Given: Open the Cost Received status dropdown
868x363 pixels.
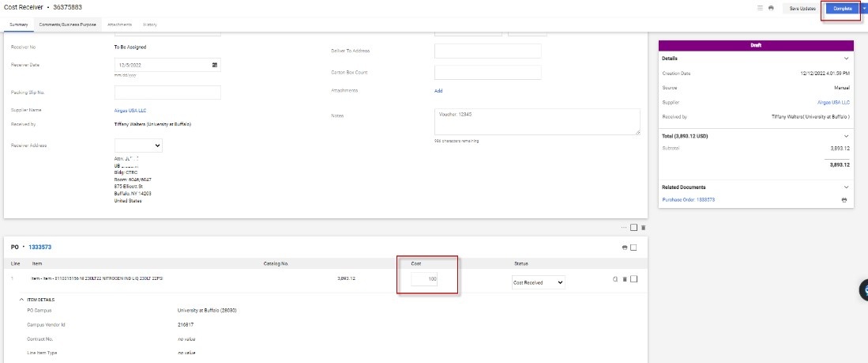Looking at the screenshot, I should coord(539,282).
